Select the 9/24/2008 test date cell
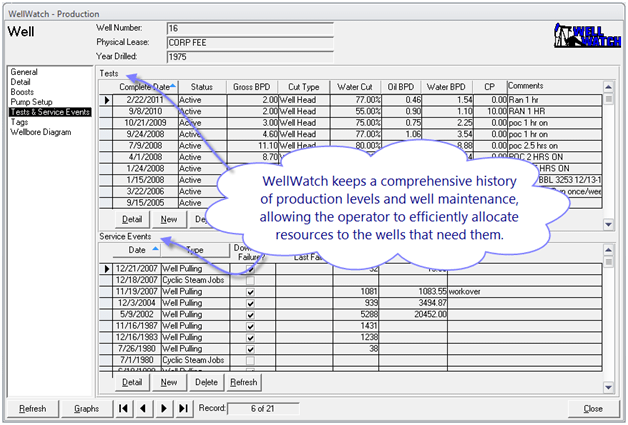The height and width of the screenshot is (425, 628). [x=145, y=134]
